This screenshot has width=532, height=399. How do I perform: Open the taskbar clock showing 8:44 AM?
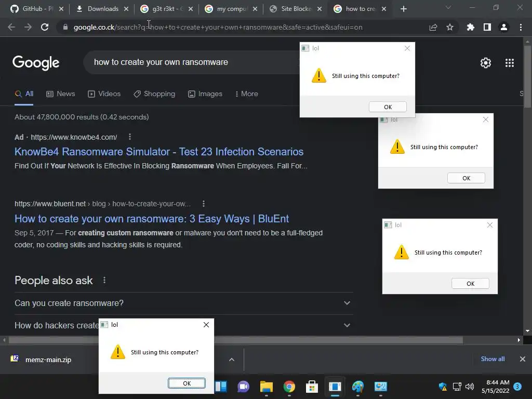click(495, 387)
